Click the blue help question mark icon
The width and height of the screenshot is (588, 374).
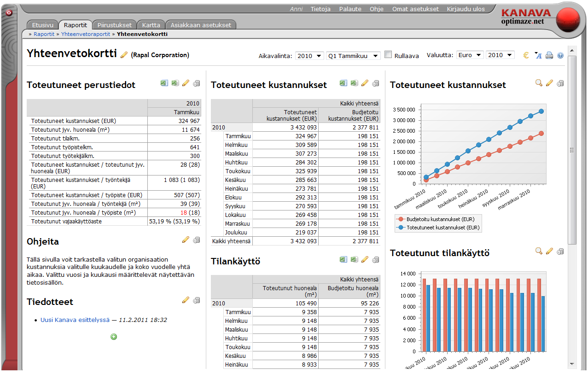560,56
